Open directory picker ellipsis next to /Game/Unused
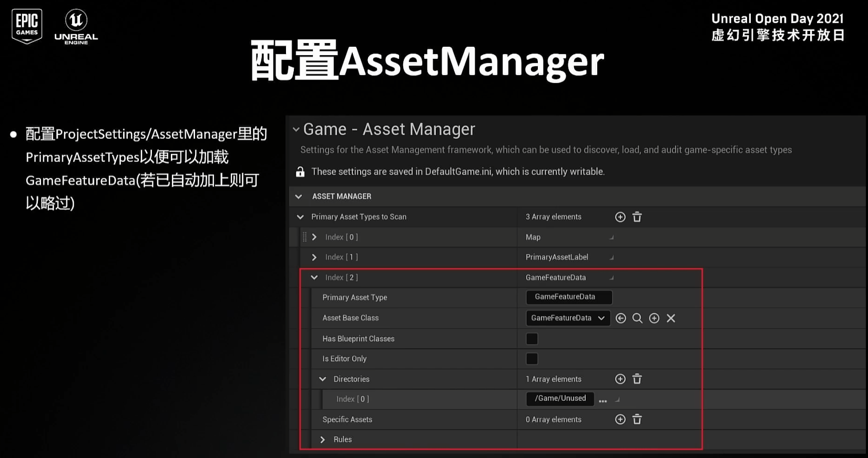The height and width of the screenshot is (458, 868). [x=603, y=400]
